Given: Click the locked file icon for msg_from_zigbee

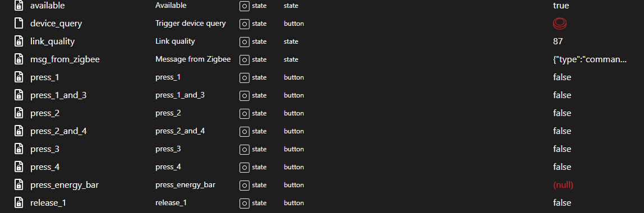Looking at the screenshot, I should tap(19, 59).
